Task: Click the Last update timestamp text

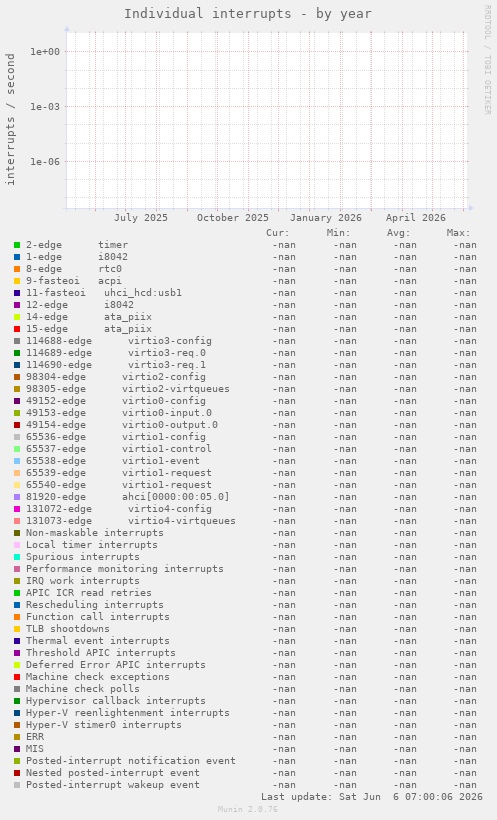Action: [372, 796]
